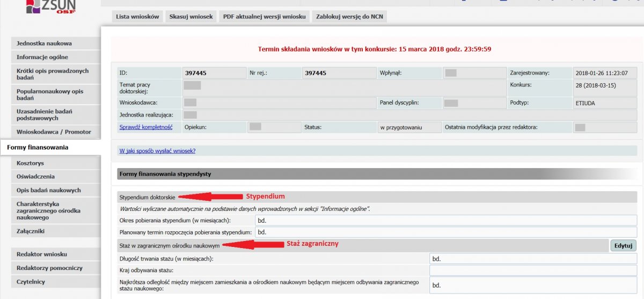Open 'W jaki sposób wysłać wniosek?' link
The image size is (644, 299).
point(157,151)
